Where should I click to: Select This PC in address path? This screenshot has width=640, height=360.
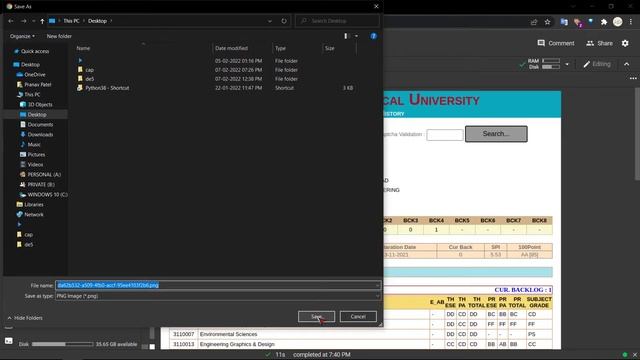pos(71,21)
